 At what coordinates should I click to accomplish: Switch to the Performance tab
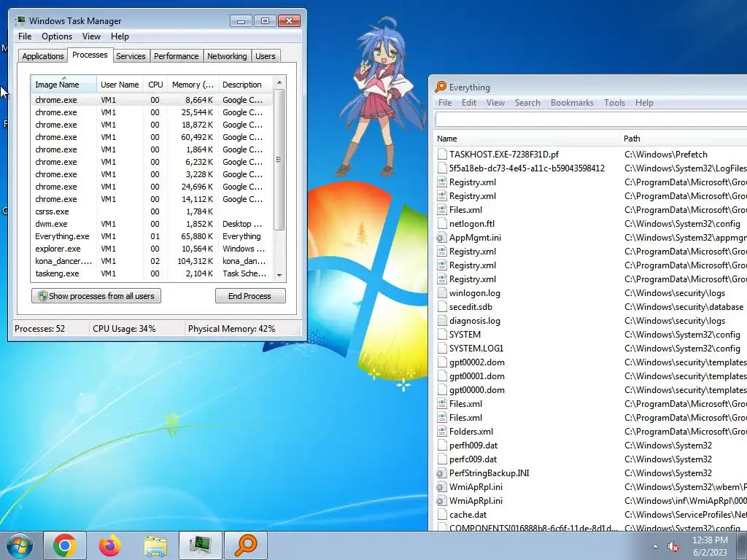pyautogui.click(x=177, y=56)
